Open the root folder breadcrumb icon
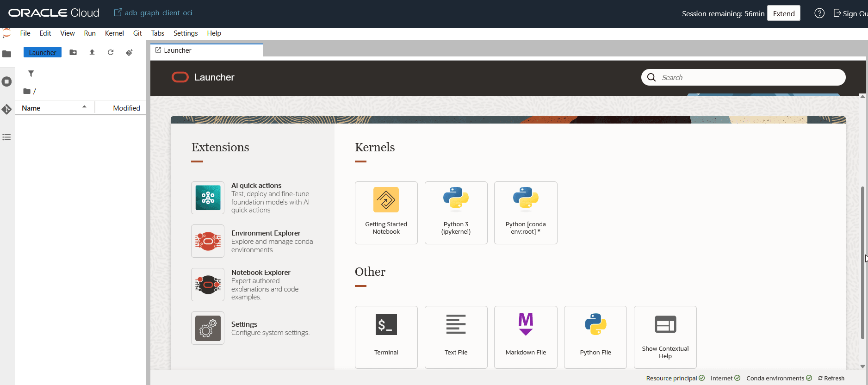The image size is (868, 385). click(x=27, y=91)
